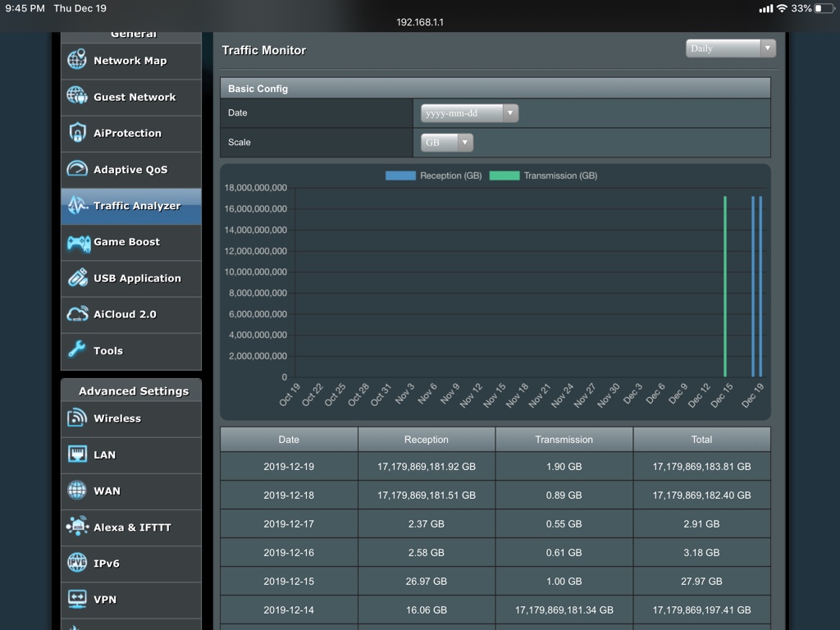Click the Basic Config section header
Screen dimensions: 840x630
pos(495,89)
